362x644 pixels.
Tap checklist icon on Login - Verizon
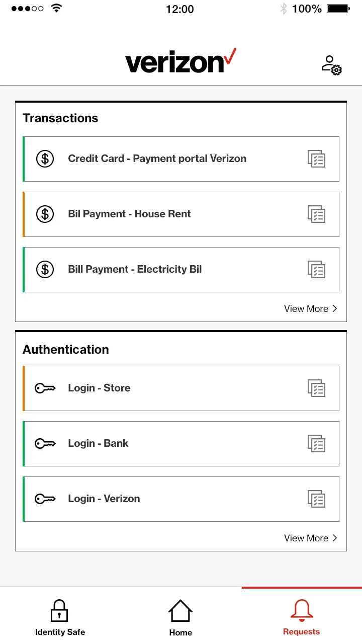tap(317, 499)
